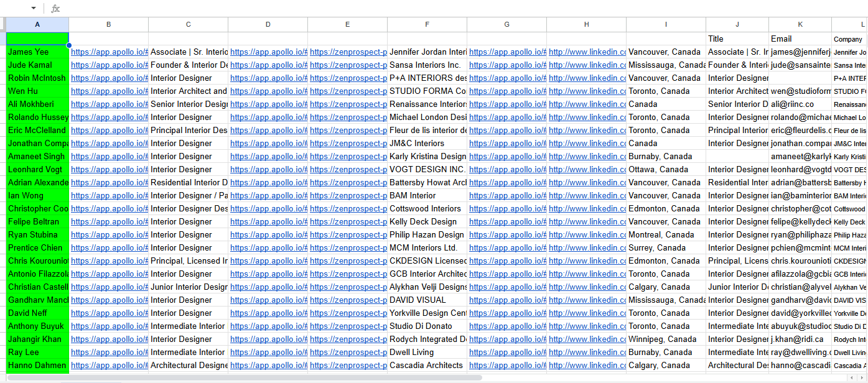Select 'Jennifer Jordan Interi' cell in column F
The height and width of the screenshot is (383, 868).
pos(427,52)
